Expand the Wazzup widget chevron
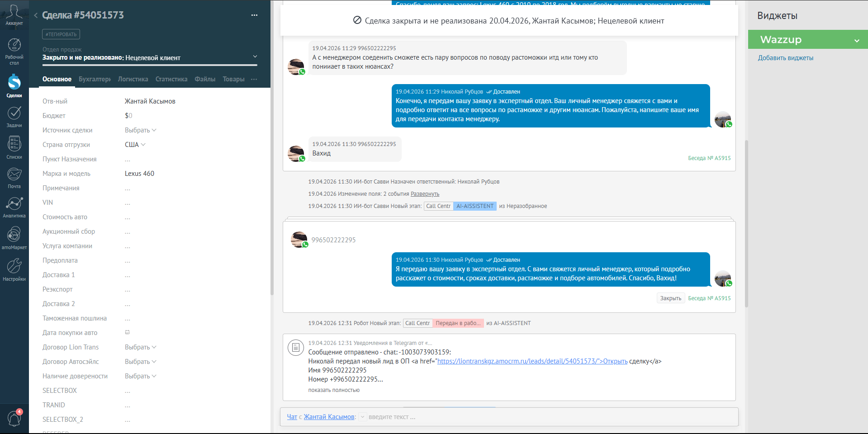This screenshot has width=868, height=434. pyautogui.click(x=856, y=41)
